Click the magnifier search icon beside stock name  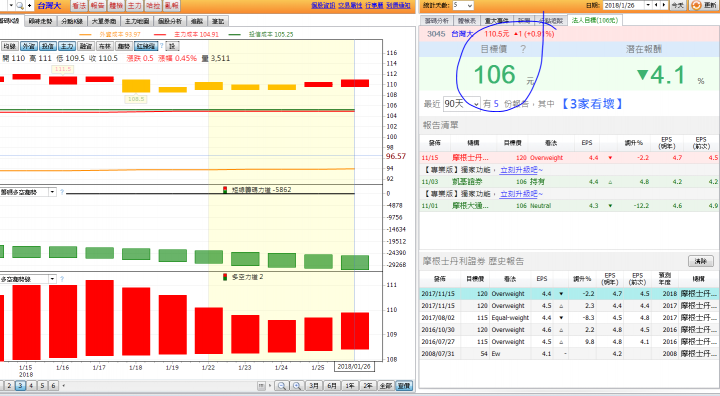click(20, 6)
